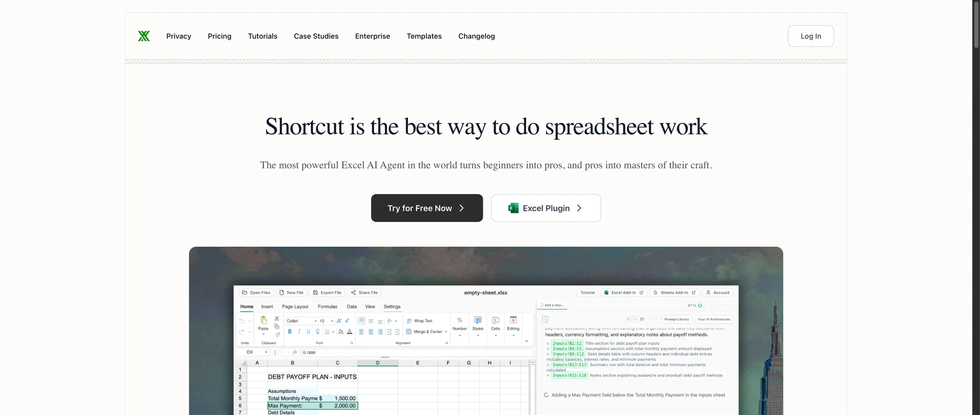The width and height of the screenshot is (980, 415).
Task: Open the Templates page
Action: click(x=424, y=36)
